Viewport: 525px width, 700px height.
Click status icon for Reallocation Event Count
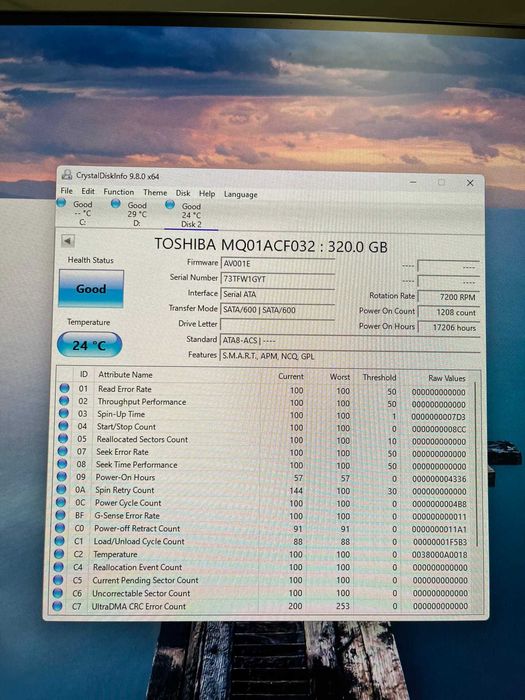pos(58,567)
